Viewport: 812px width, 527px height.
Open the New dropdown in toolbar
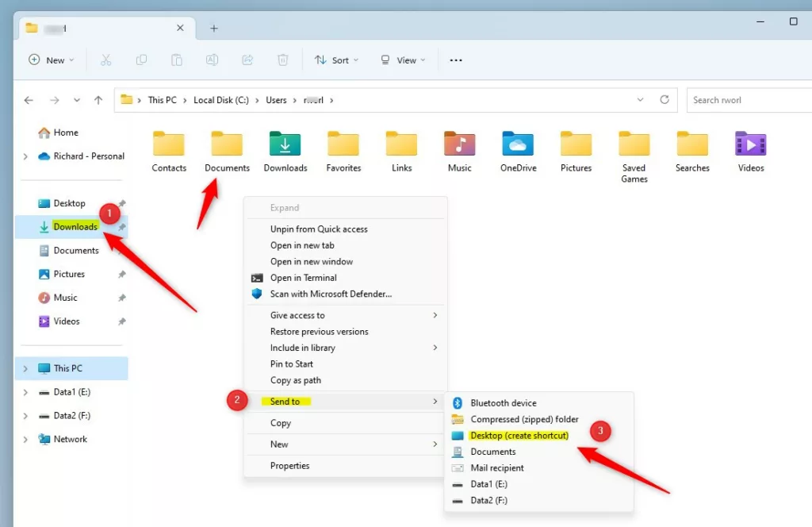[52, 60]
